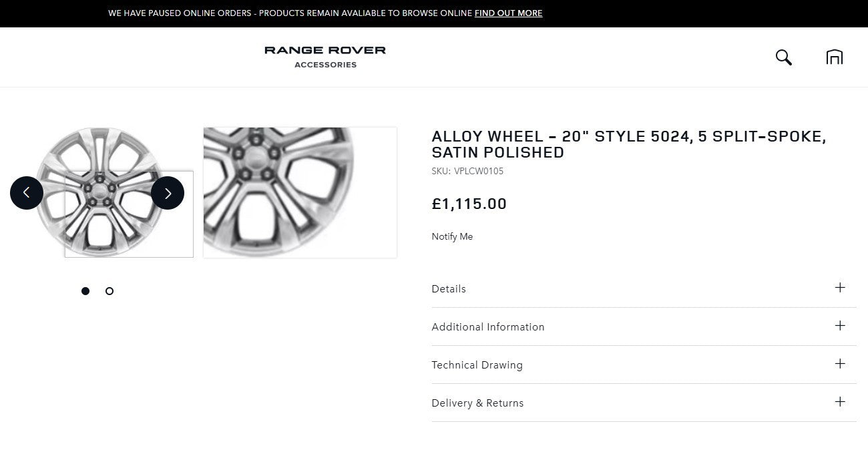Click plus icon beside Additional Information

pos(840,326)
